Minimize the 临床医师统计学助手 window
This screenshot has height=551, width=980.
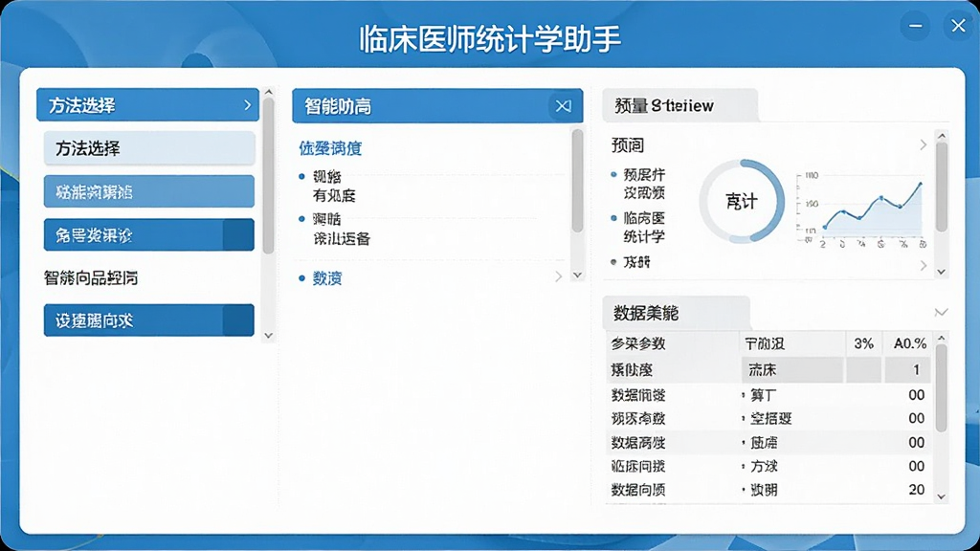coord(916,26)
